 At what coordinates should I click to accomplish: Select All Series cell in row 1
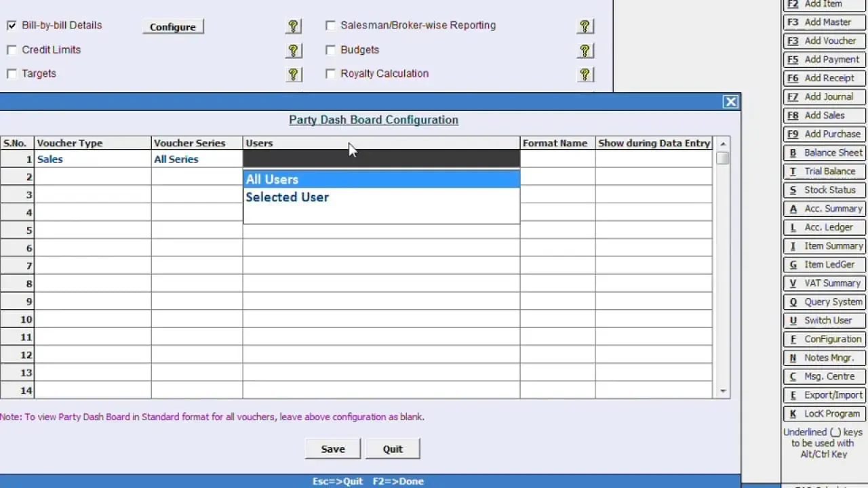pos(197,159)
